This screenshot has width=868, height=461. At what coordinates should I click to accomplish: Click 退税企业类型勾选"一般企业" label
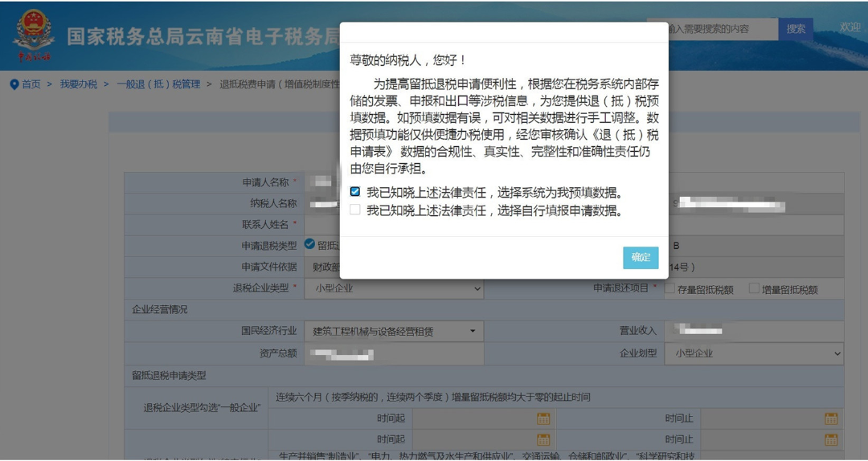[x=202, y=408]
